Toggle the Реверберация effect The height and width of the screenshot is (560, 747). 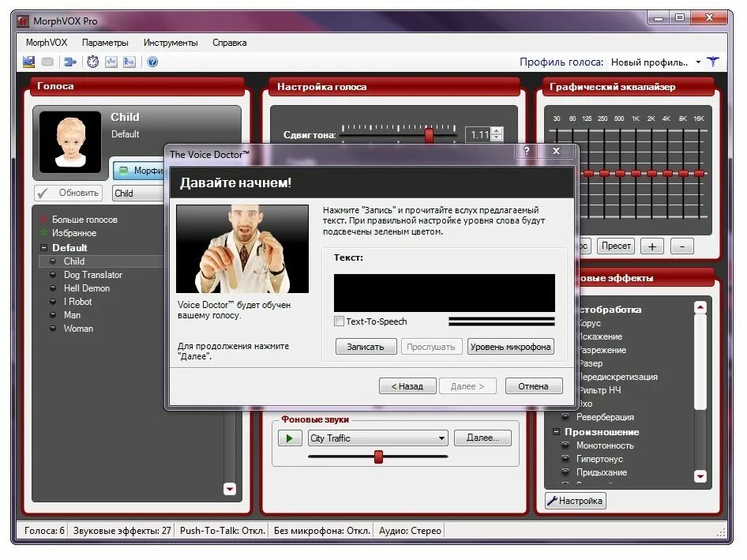coord(565,416)
